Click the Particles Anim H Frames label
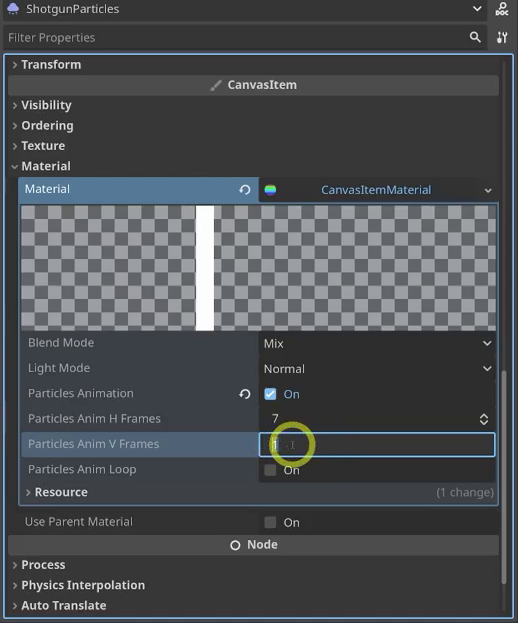 [x=94, y=419]
